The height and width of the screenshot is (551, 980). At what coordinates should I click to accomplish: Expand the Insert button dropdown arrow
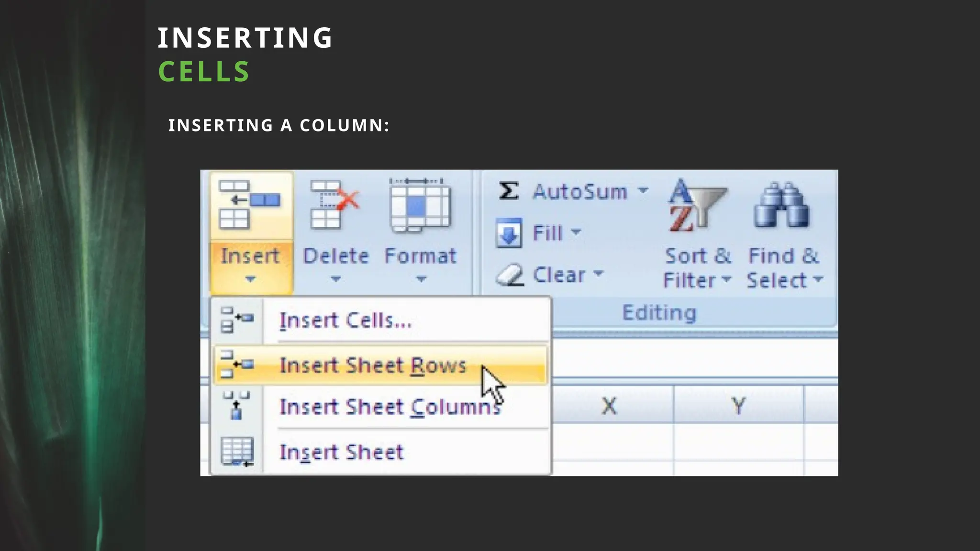250,279
